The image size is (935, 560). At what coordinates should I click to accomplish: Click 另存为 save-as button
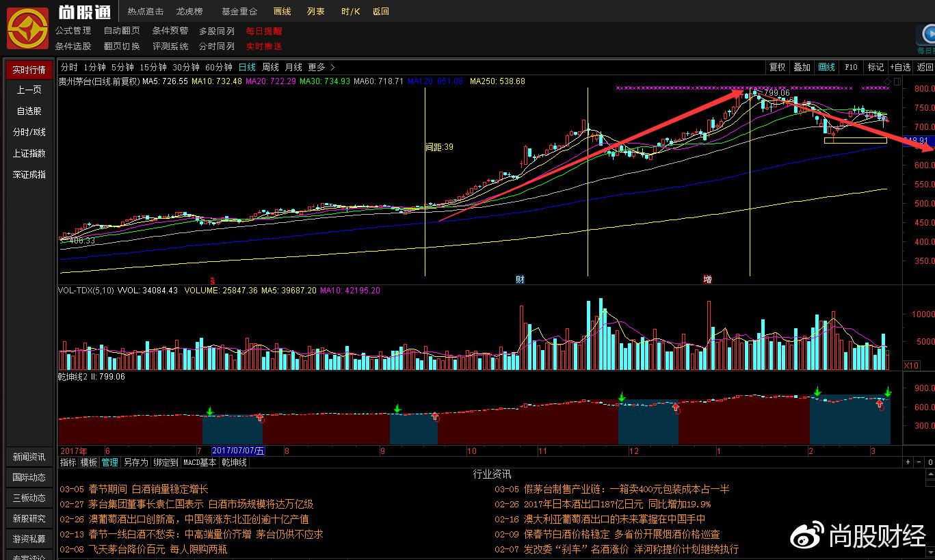135,462
